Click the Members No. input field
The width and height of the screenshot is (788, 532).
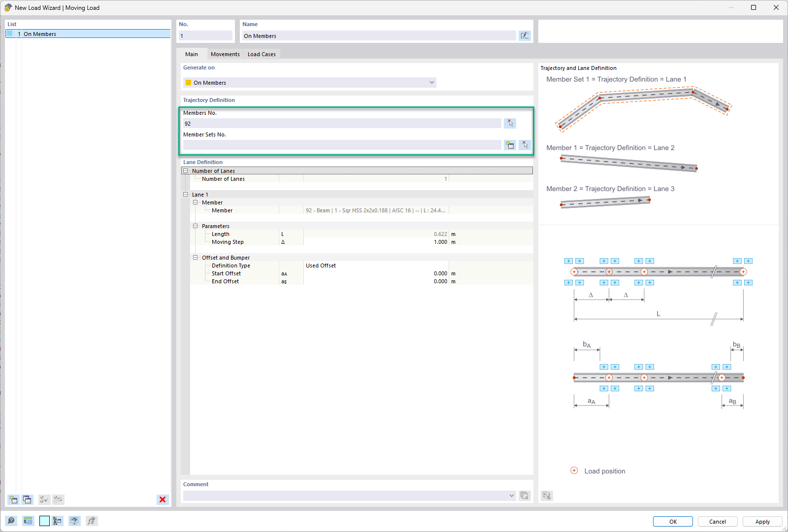342,123
